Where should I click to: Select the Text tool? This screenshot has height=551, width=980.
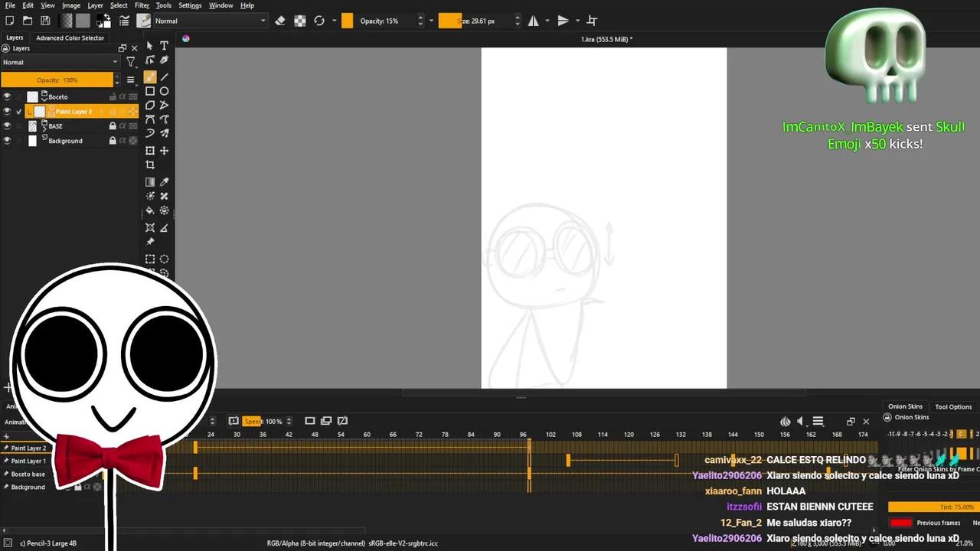(x=164, y=46)
